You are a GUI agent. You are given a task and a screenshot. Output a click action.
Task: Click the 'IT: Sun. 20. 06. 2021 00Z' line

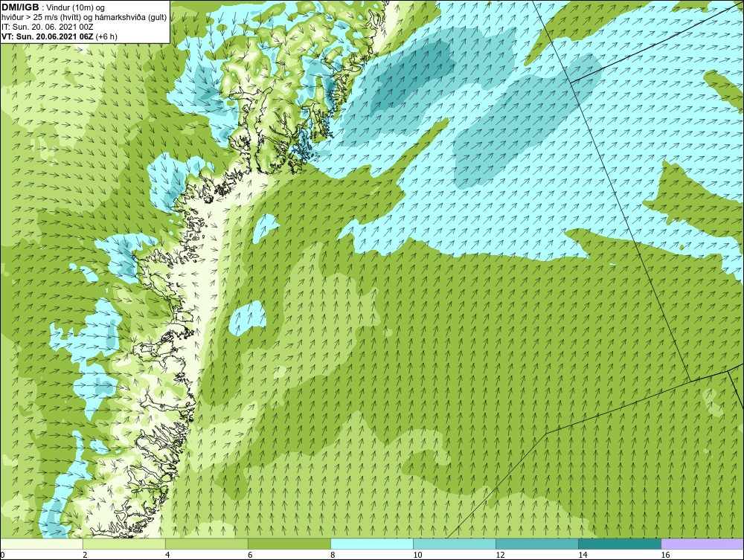48,27
